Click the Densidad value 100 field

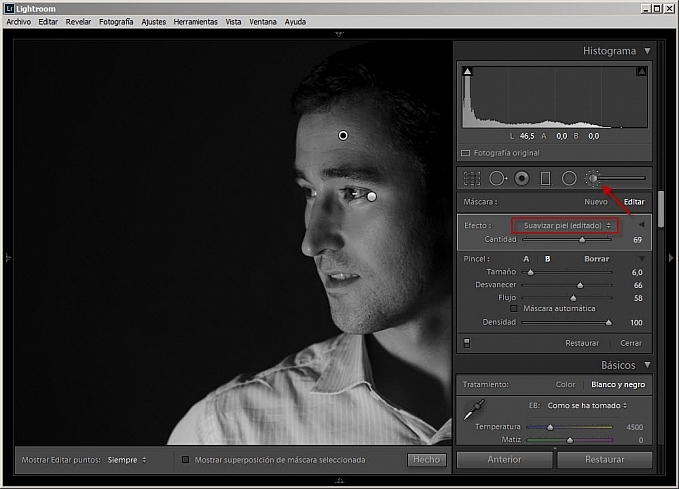[x=636, y=323]
